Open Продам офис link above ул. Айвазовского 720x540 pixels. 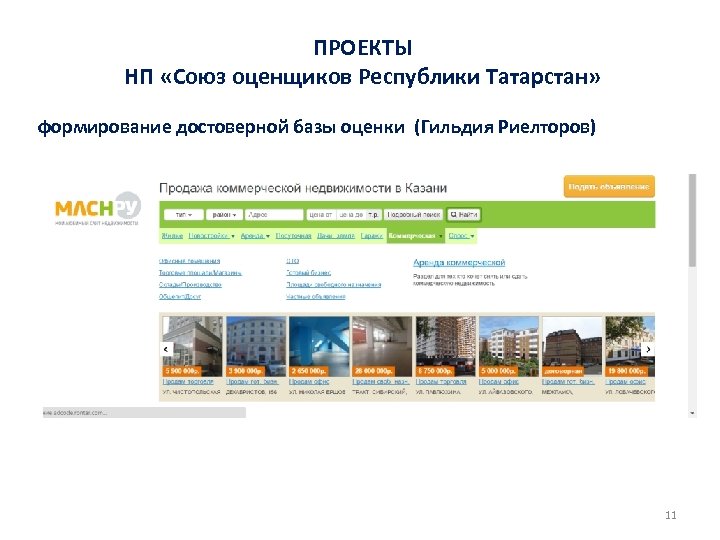tap(499, 382)
